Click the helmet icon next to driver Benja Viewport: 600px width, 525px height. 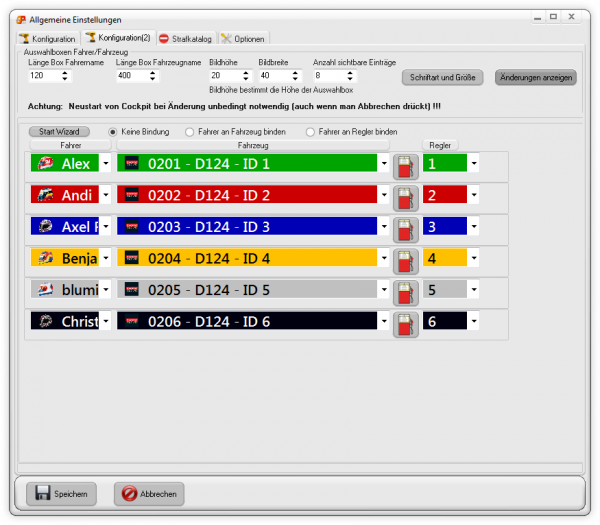[44, 258]
